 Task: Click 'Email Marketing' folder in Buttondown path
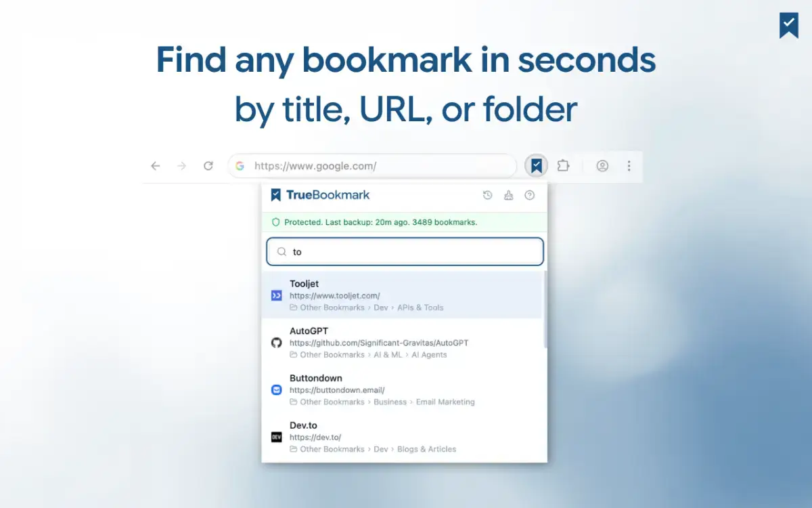click(x=445, y=402)
